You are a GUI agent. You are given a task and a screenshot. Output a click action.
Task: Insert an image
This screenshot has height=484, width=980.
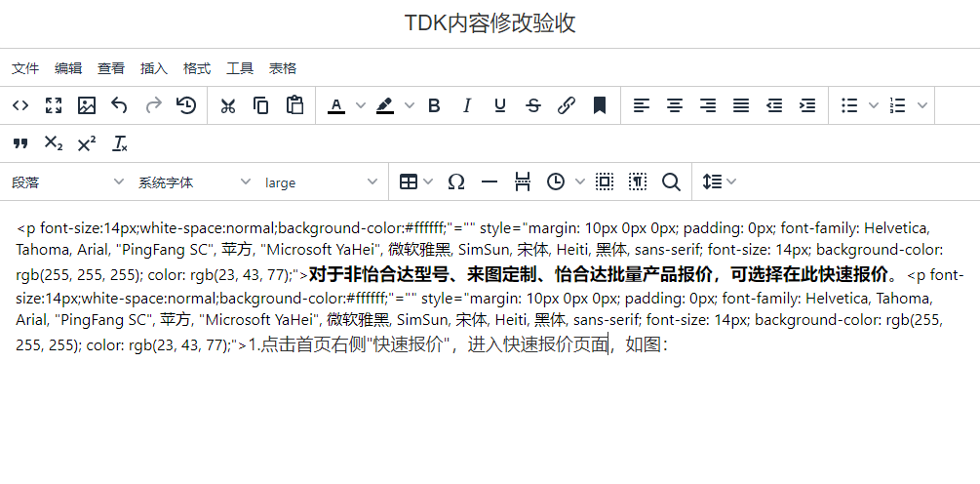pyautogui.click(x=86, y=105)
